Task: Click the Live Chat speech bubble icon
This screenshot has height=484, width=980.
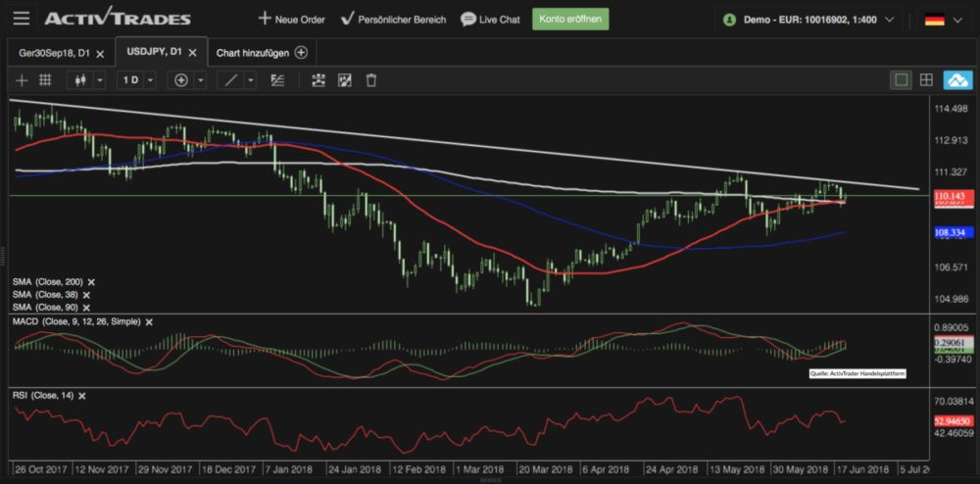Action: [467, 20]
